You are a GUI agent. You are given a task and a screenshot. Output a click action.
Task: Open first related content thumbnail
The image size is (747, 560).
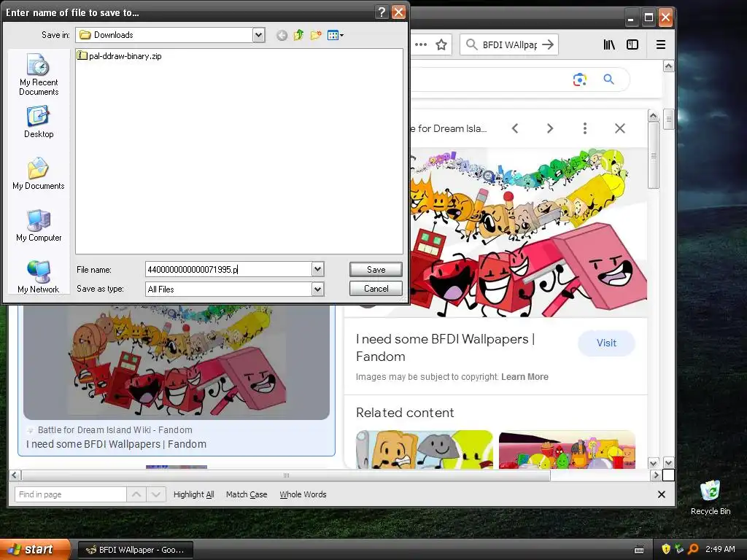point(425,449)
